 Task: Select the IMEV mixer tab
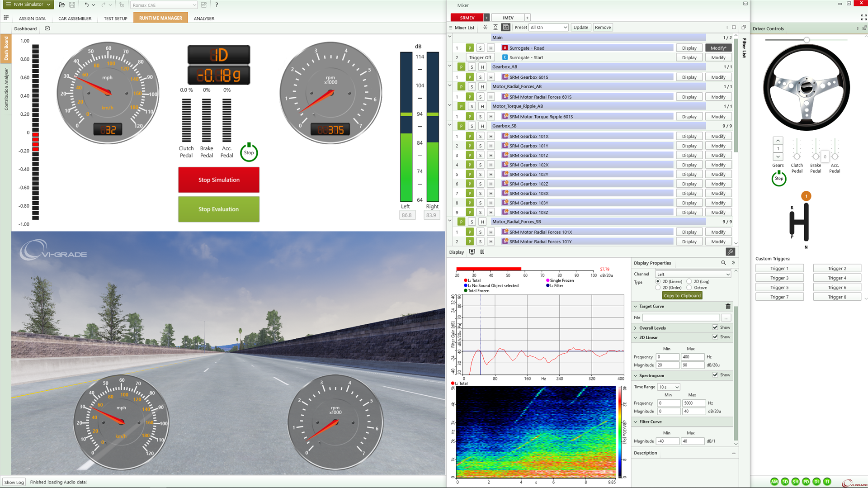(507, 17)
